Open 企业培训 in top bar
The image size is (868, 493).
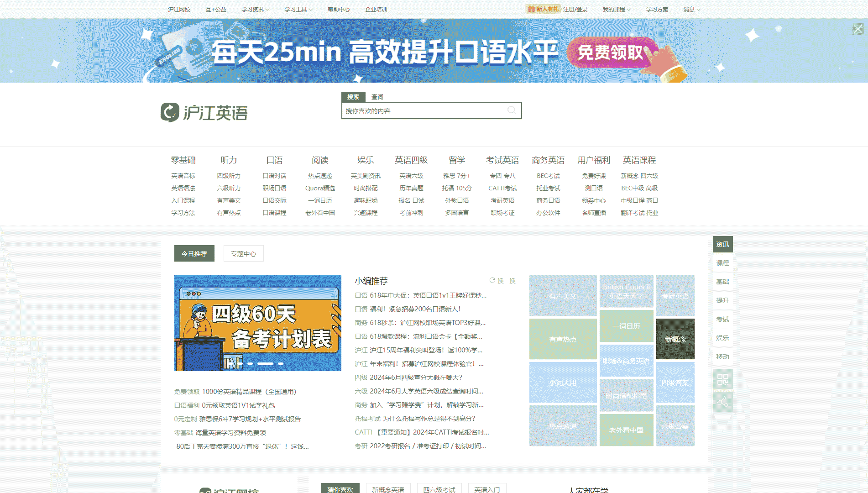[x=376, y=9]
